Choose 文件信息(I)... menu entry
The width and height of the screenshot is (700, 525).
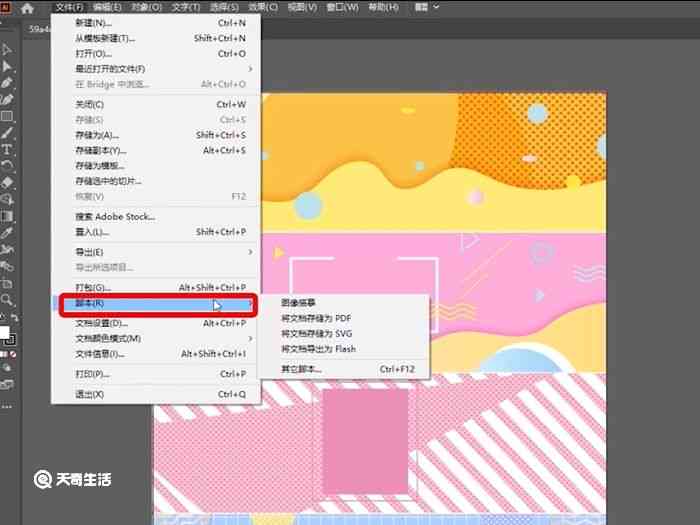[156, 354]
